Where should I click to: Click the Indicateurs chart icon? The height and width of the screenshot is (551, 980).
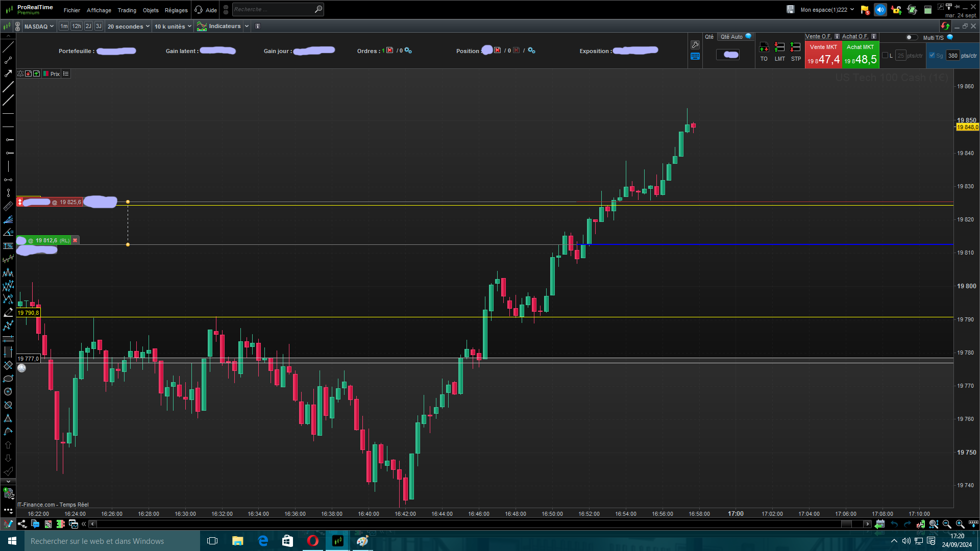coord(202,27)
